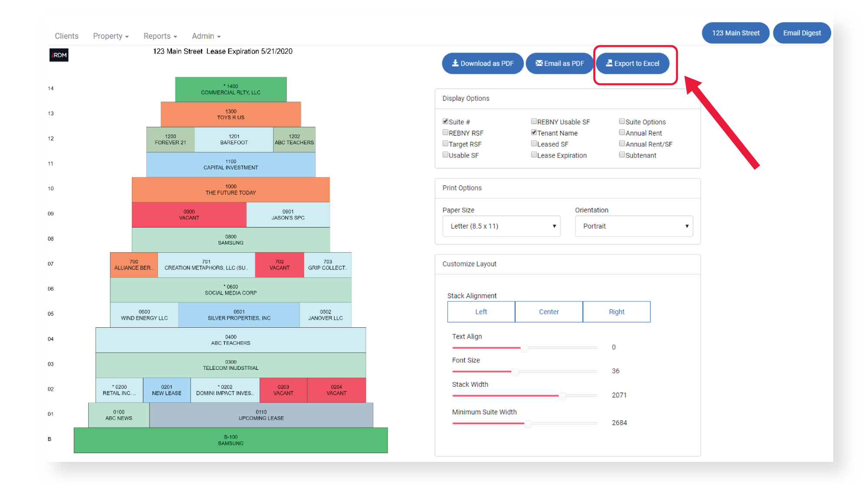The width and height of the screenshot is (868, 484).
Task: Click the 123 Main Street button
Action: click(736, 33)
